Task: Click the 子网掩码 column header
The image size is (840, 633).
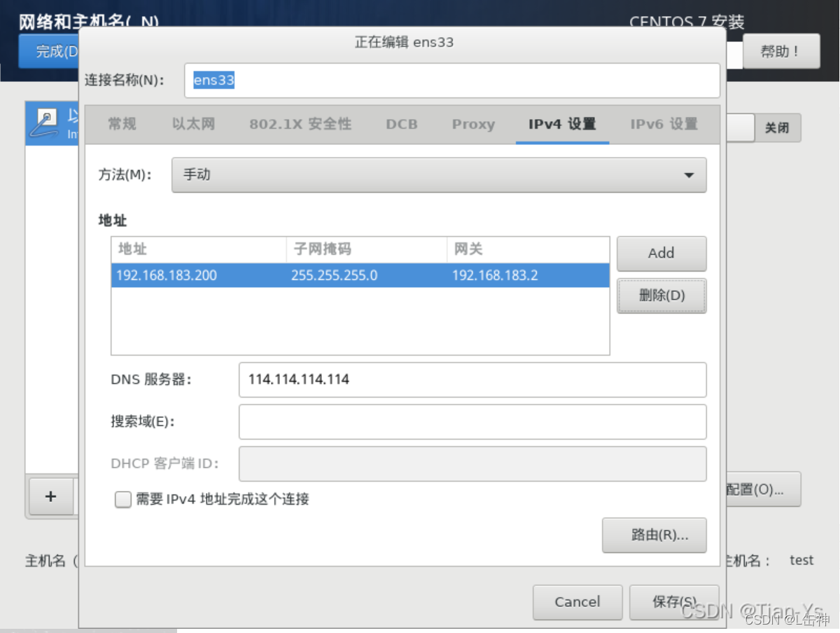Action: pyautogui.click(x=366, y=249)
